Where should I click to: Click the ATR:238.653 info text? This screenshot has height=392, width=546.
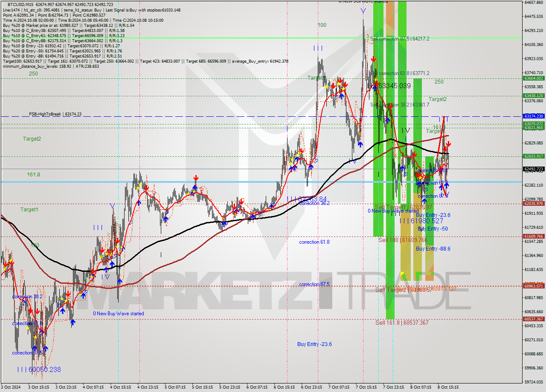point(87,66)
